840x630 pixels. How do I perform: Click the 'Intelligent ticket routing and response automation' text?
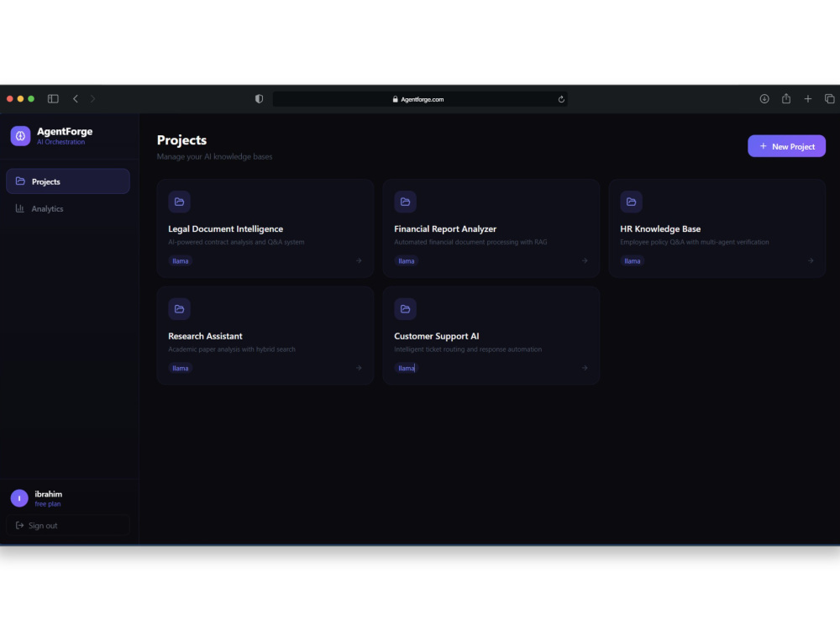coord(468,349)
